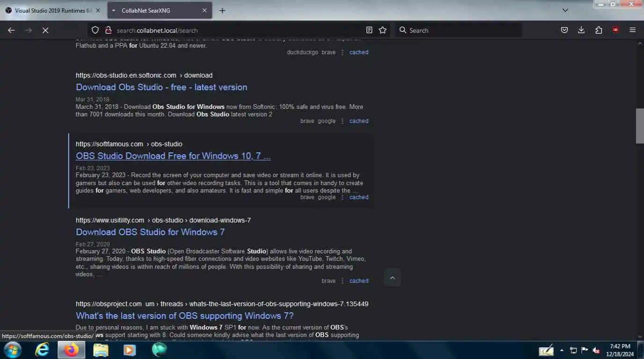644x359 pixels.
Task: Click the Feb 23, 2023 date text
Action: coord(93,168)
